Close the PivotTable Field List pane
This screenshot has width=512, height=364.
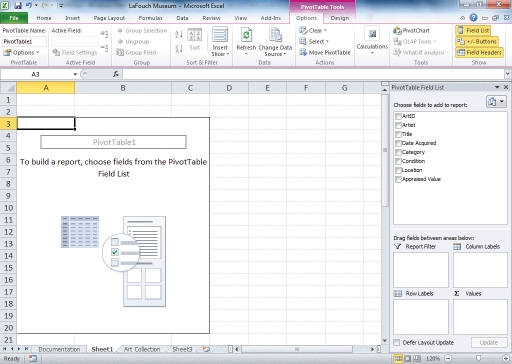(x=506, y=87)
